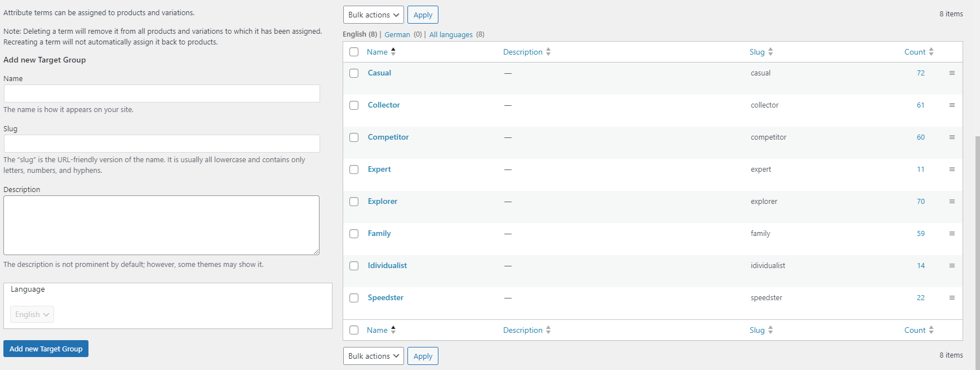
Task: Open count 14 for Idividualist
Action: 921,266
